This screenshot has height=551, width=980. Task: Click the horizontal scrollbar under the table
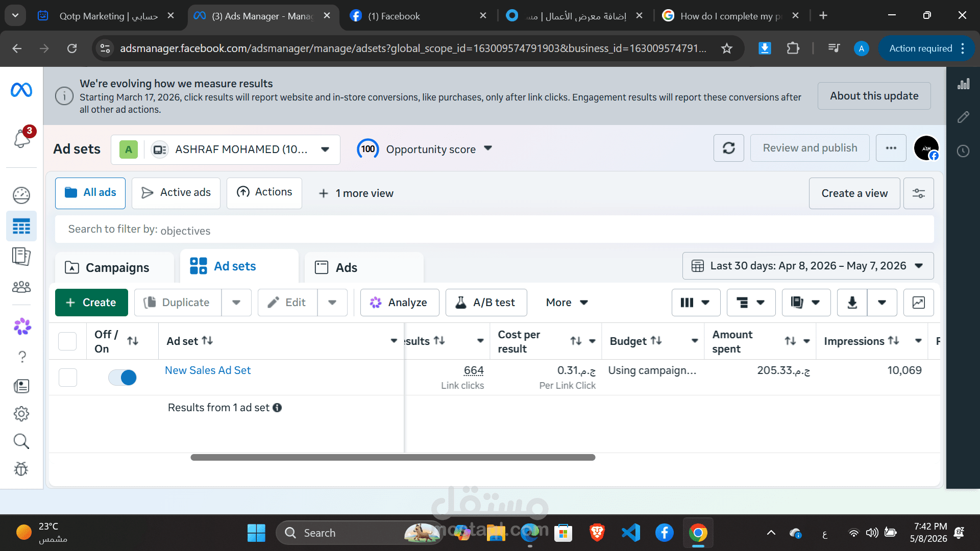click(393, 458)
